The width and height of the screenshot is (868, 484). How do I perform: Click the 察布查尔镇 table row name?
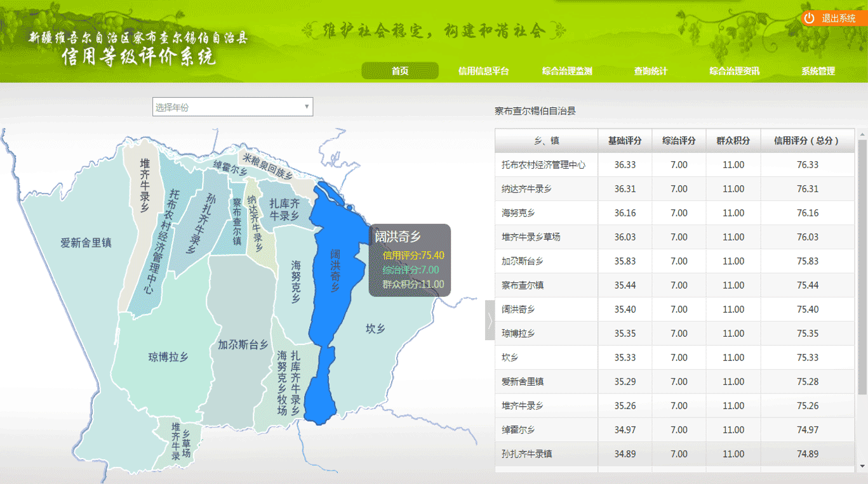point(523,285)
